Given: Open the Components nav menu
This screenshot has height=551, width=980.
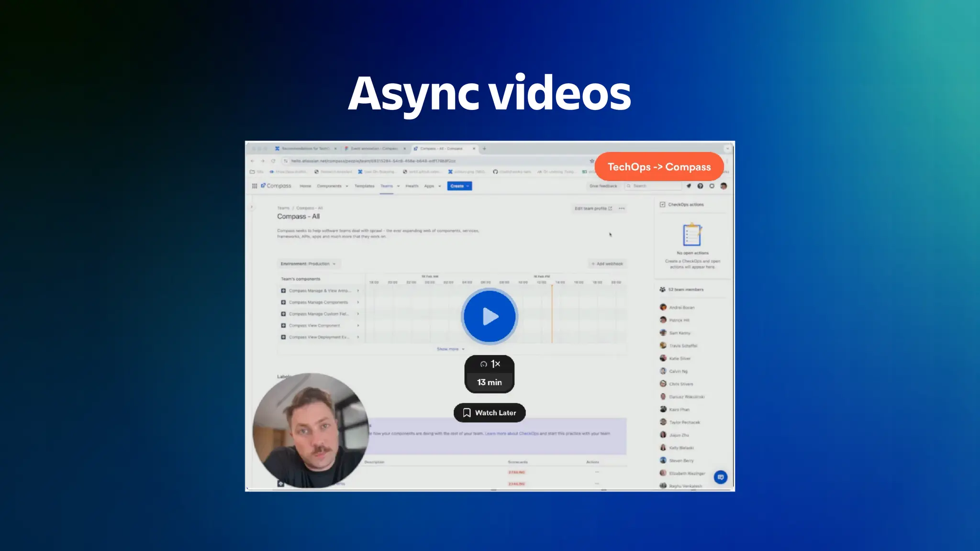Looking at the screenshot, I should tap(329, 186).
